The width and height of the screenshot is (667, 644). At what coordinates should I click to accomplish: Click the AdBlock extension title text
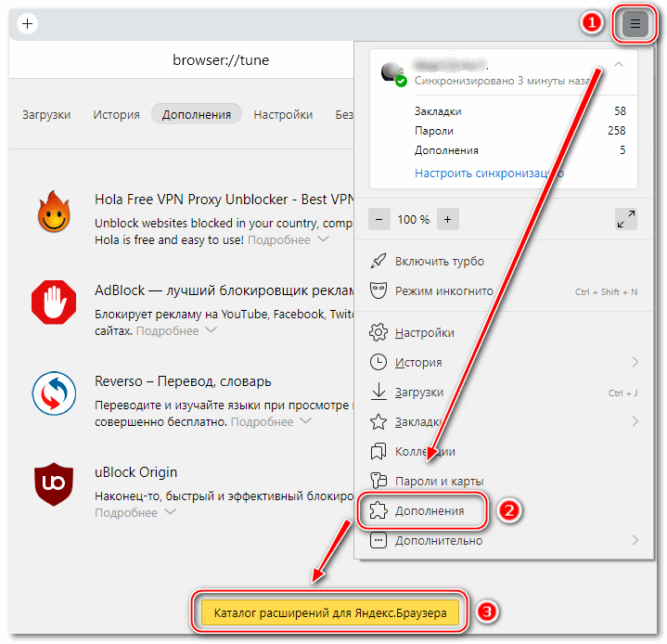tap(224, 290)
